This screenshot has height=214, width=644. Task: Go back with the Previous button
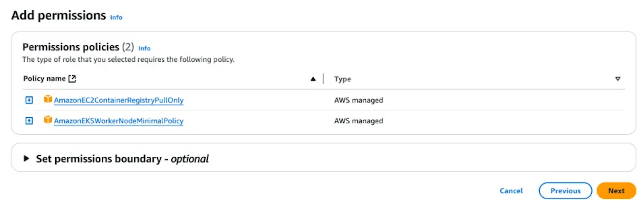click(x=565, y=191)
